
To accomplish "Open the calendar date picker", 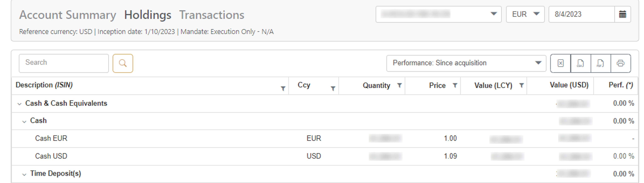I will coord(623,15).
